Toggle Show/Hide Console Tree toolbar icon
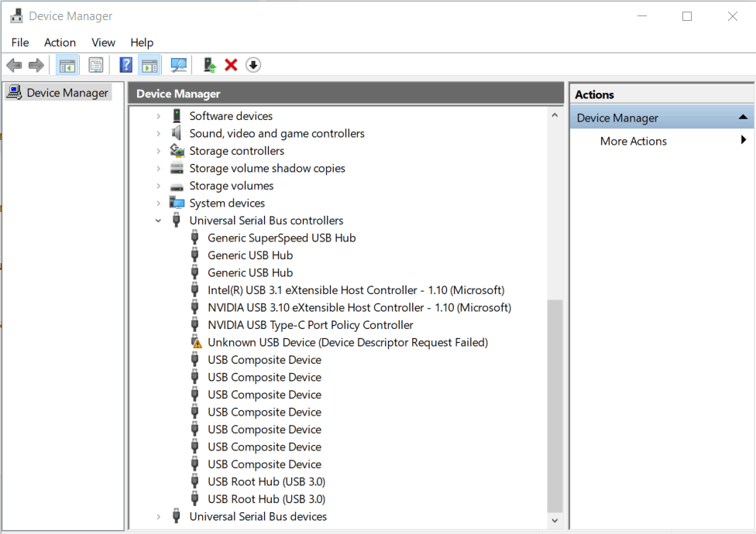The image size is (756, 534). pos(67,65)
